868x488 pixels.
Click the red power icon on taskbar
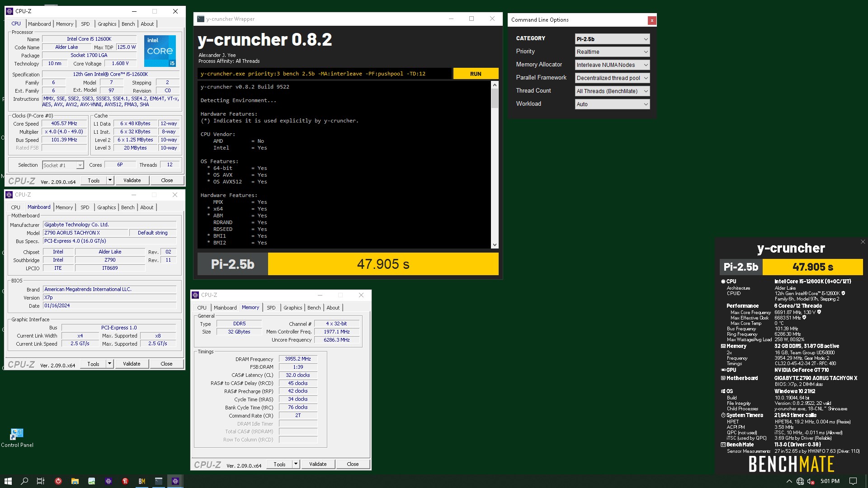point(58,481)
